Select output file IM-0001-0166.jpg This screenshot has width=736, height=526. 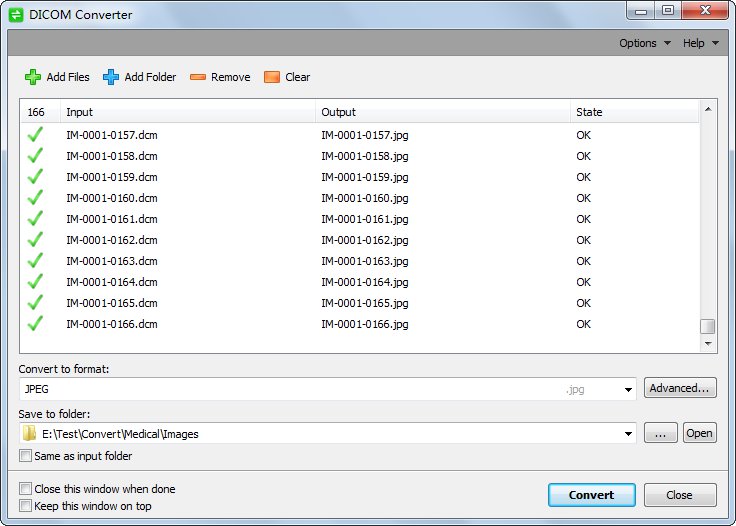tap(365, 324)
